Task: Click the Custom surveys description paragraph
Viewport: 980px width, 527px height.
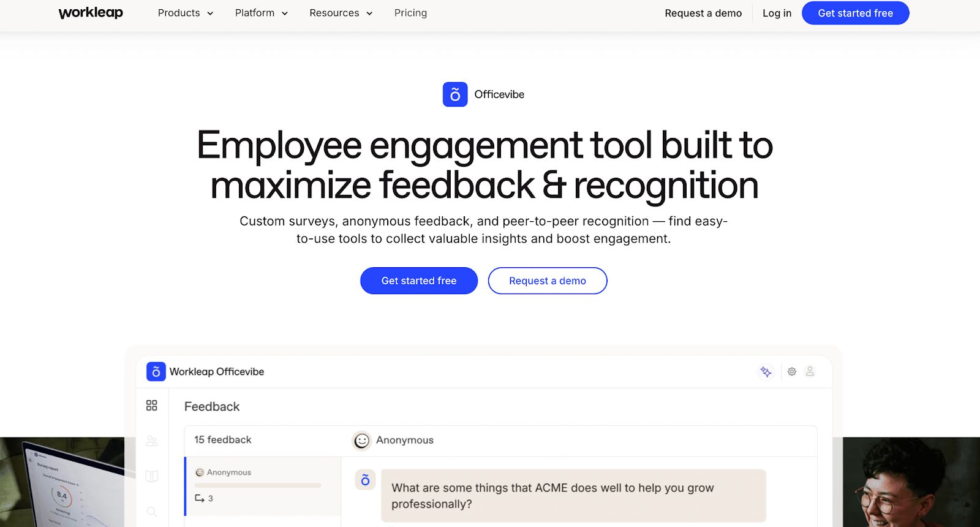Action: click(484, 230)
